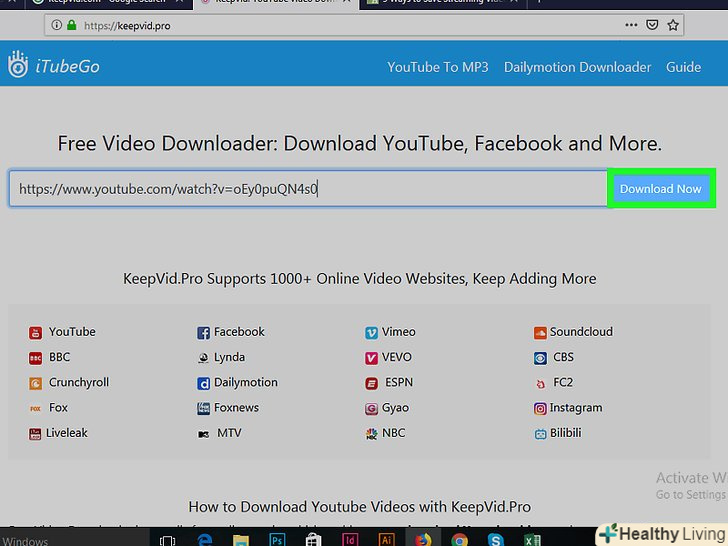728x546 pixels.
Task: Open the YouTube To MP3 page
Action: tap(437, 67)
